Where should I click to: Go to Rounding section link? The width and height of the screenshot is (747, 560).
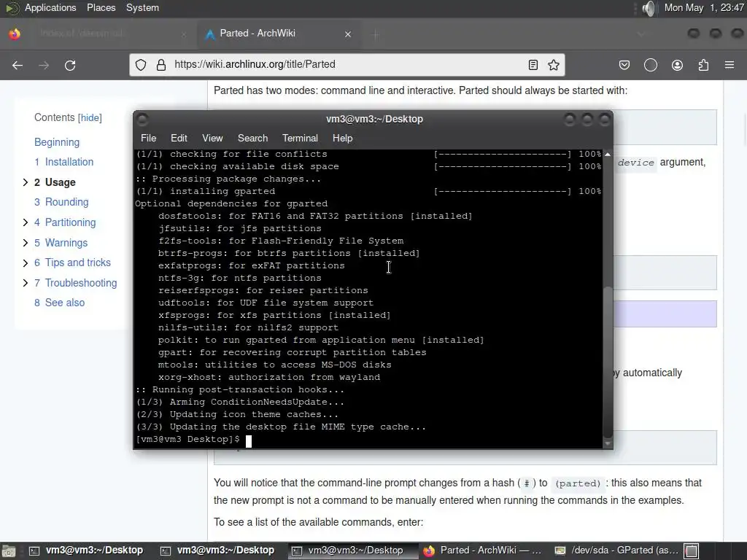(61, 202)
